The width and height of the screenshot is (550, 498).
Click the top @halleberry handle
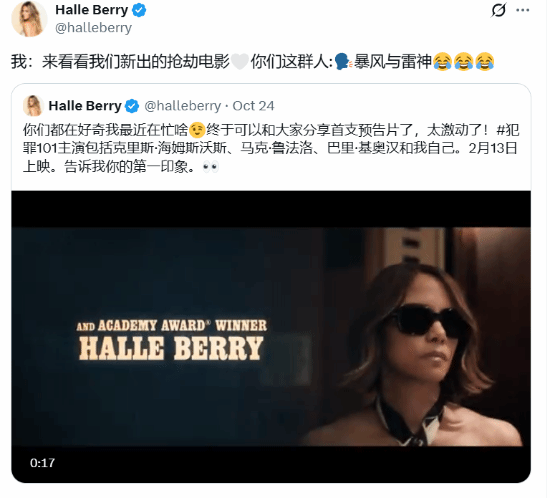click(93, 28)
